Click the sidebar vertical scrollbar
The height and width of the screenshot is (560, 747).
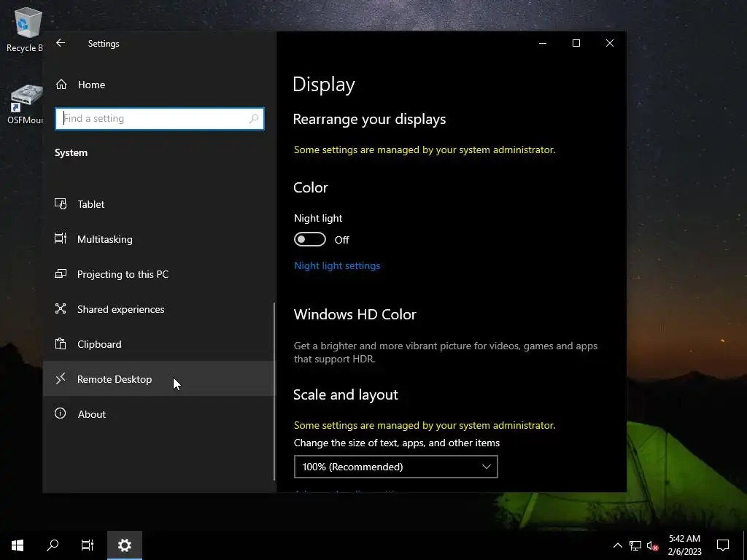click(x=274, y=392)
